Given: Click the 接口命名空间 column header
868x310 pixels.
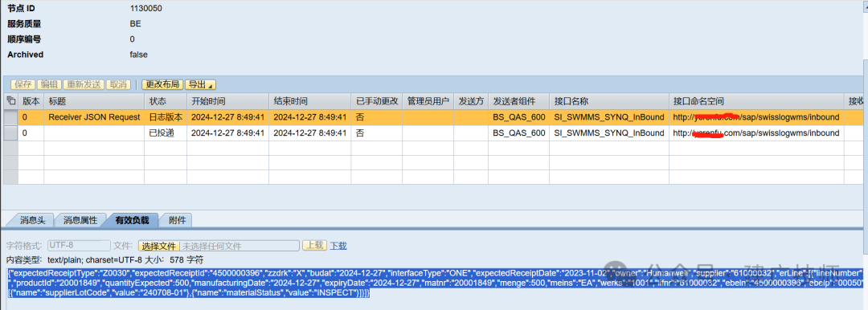Looking at the screenshot, I should pyautogui.click(x=757, y=102).
